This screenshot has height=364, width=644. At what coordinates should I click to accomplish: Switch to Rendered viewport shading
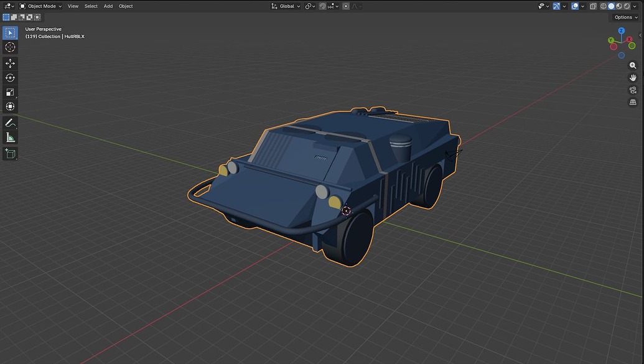(x=627, y=6)
